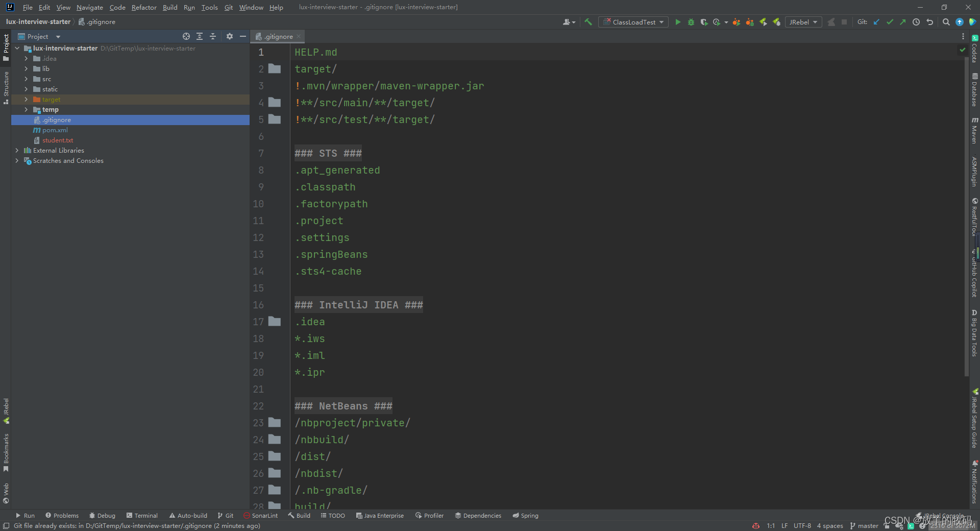
Task: Open Search Everywhere with the magnifier icon
Action: point(946,22)
